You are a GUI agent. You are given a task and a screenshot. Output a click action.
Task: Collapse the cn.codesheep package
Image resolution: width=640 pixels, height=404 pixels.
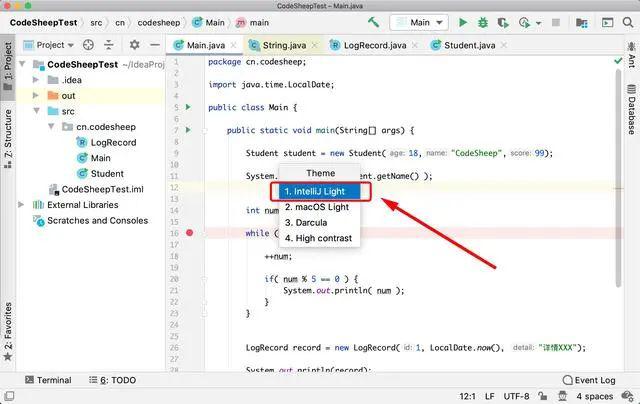(51, 127)
